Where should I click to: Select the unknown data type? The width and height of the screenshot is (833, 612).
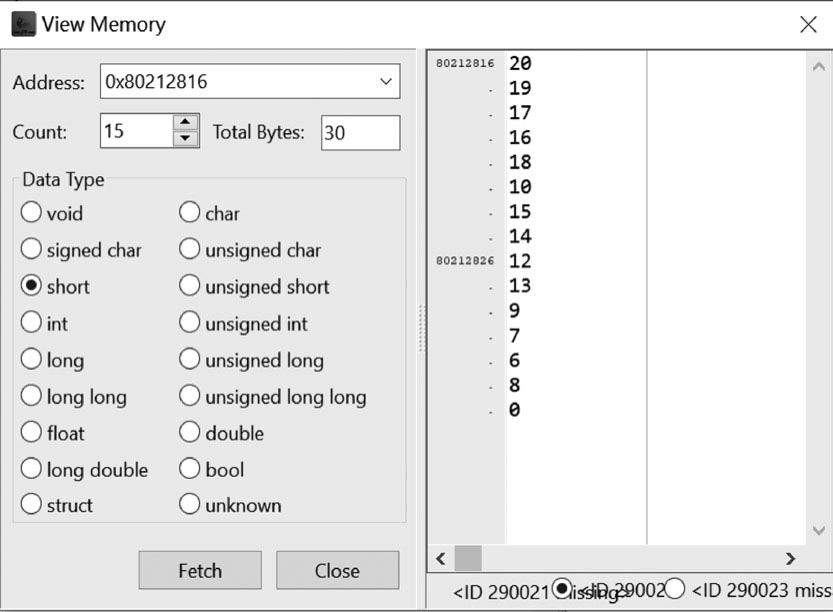pos(189,504)
